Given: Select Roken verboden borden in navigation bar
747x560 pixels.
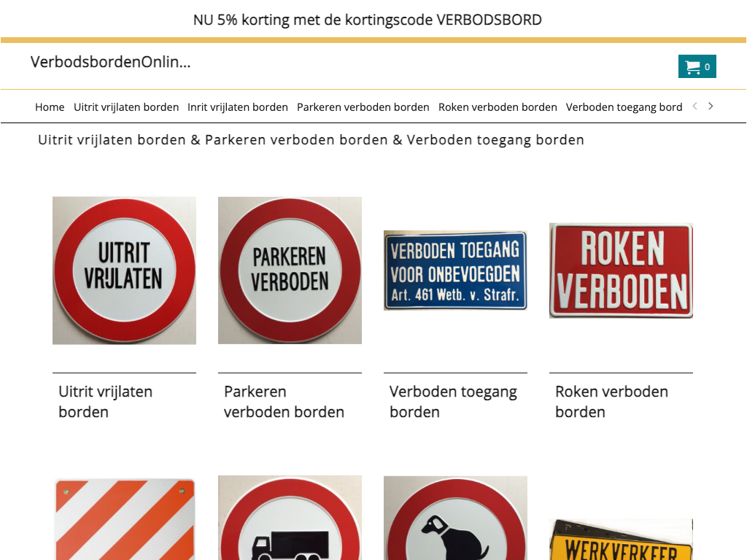Looking at the screenshot, I should [x=498, y=107].
